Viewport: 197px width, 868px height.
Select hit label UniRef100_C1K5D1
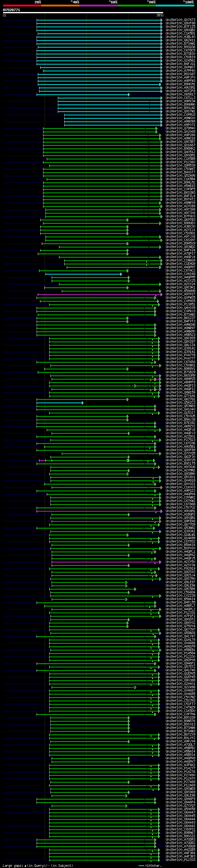point(180,33)
